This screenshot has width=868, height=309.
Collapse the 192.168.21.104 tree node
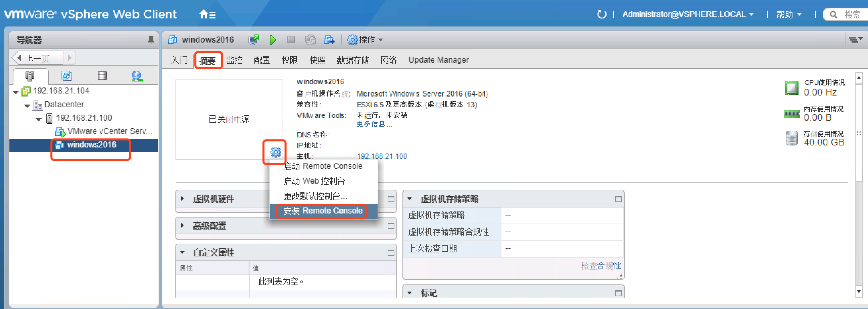[x=16, y=92]
